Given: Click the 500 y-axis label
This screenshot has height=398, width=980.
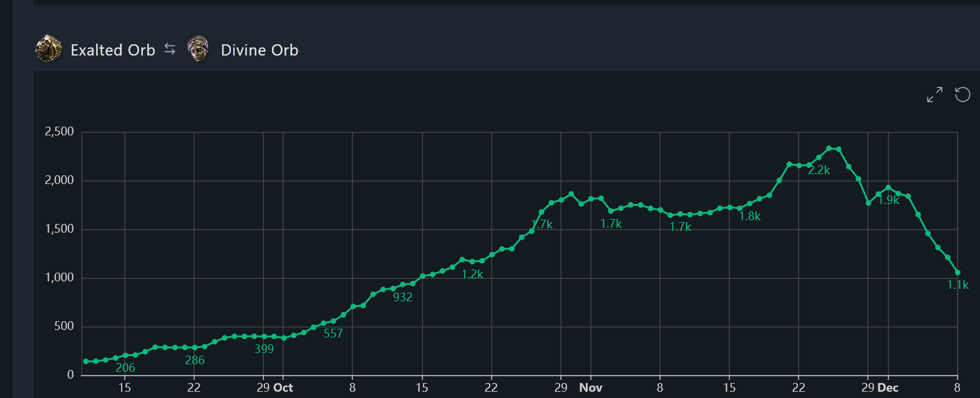Looking at the screenshot, I should coord(64,326).
